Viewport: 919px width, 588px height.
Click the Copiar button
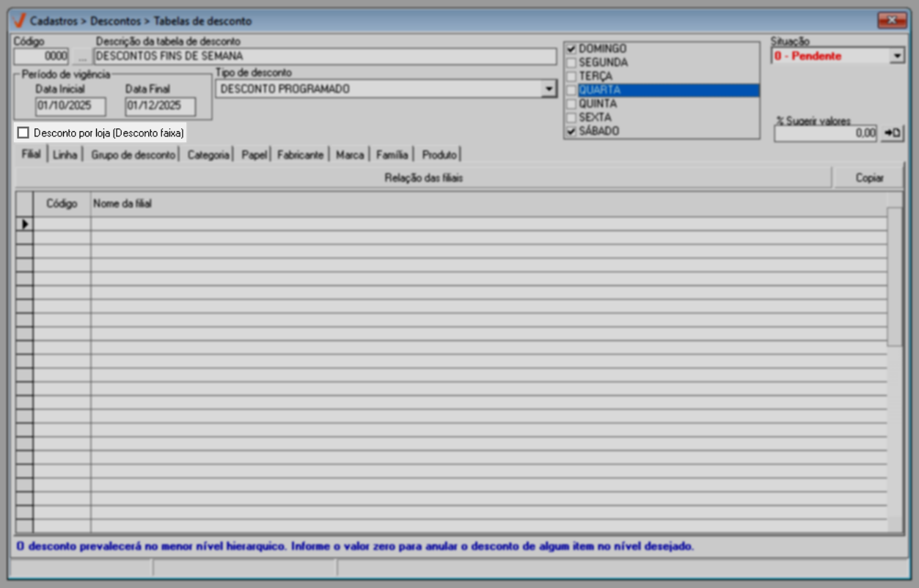(x=869, y=177)
